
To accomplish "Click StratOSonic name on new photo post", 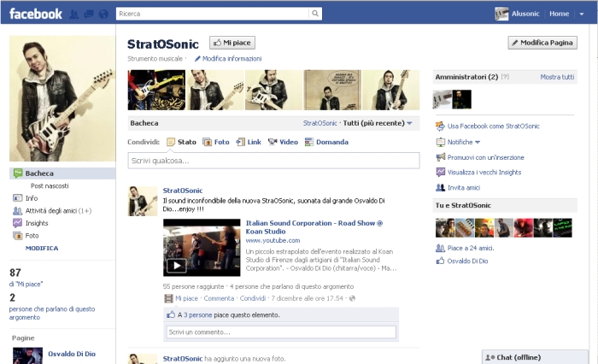I will (x=183, y=359).
